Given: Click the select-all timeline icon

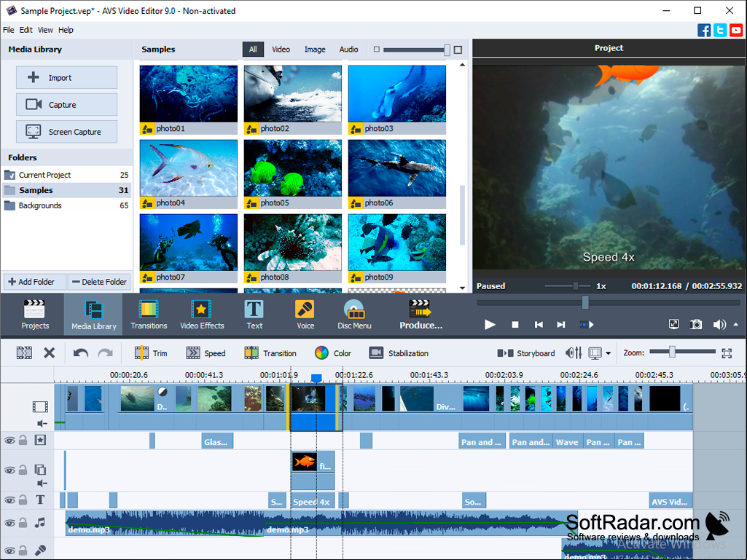Looking at the screenshot, I should pos(24,353).
